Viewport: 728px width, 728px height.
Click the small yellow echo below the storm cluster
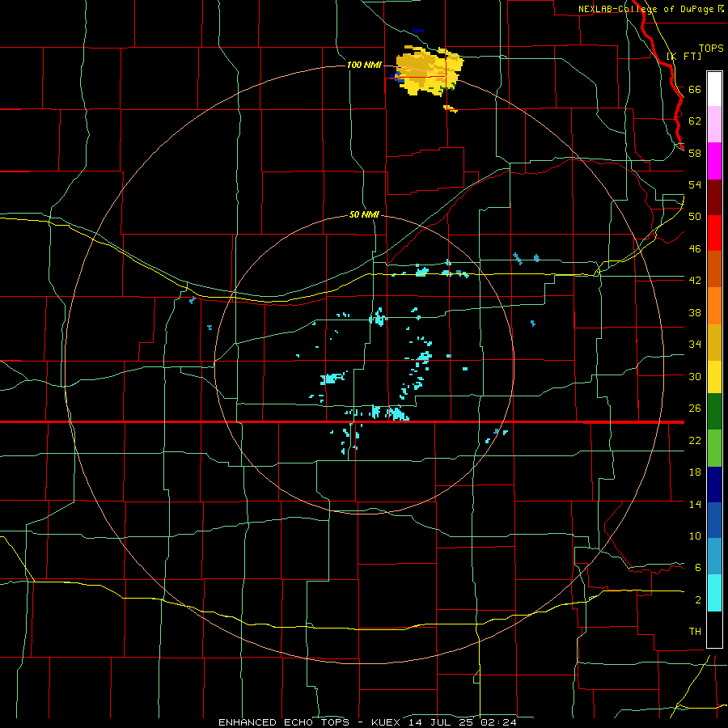(451, 108)
